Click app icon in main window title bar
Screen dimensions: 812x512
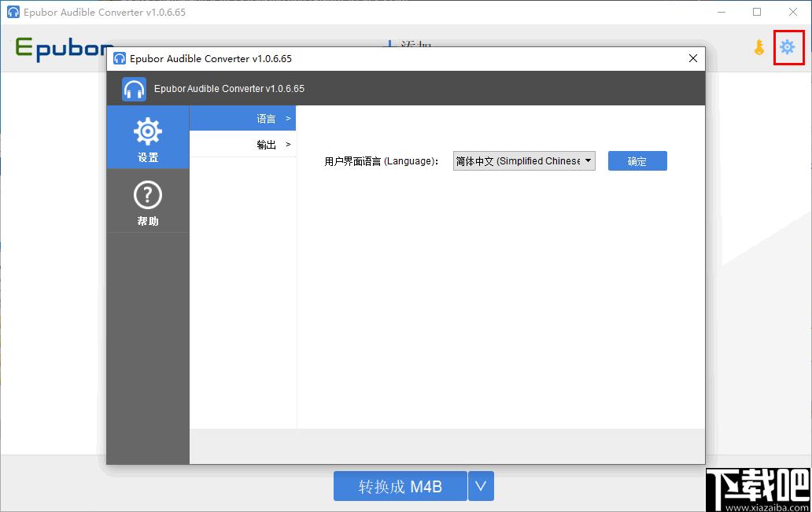[13, 12]
